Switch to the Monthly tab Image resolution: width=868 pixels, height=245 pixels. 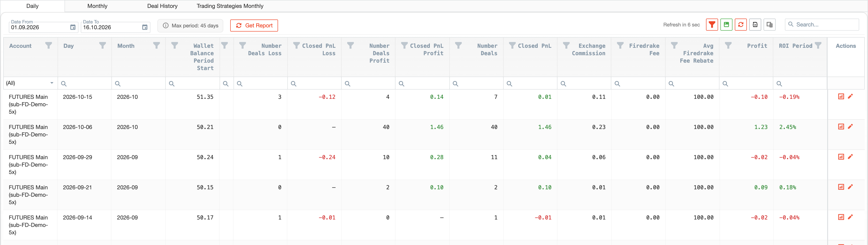pos(97,6)
